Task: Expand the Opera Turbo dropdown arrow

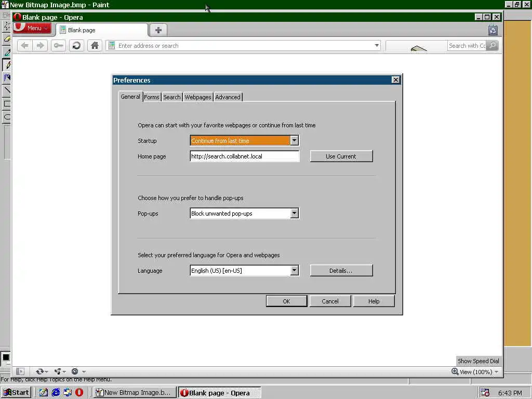Action: point(84,372)
